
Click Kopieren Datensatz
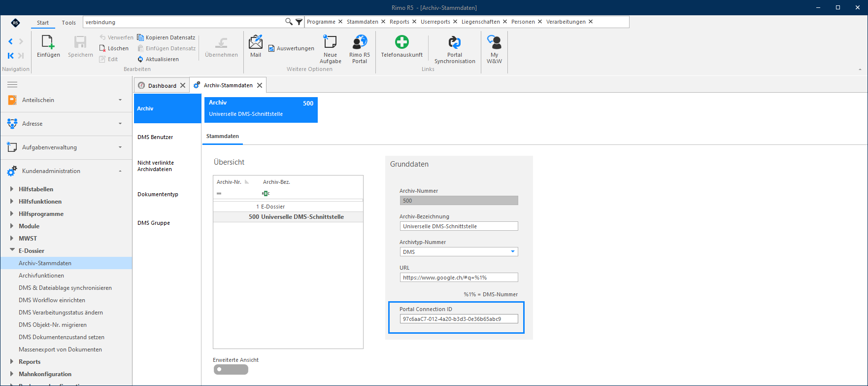click(x=166, y=37)
